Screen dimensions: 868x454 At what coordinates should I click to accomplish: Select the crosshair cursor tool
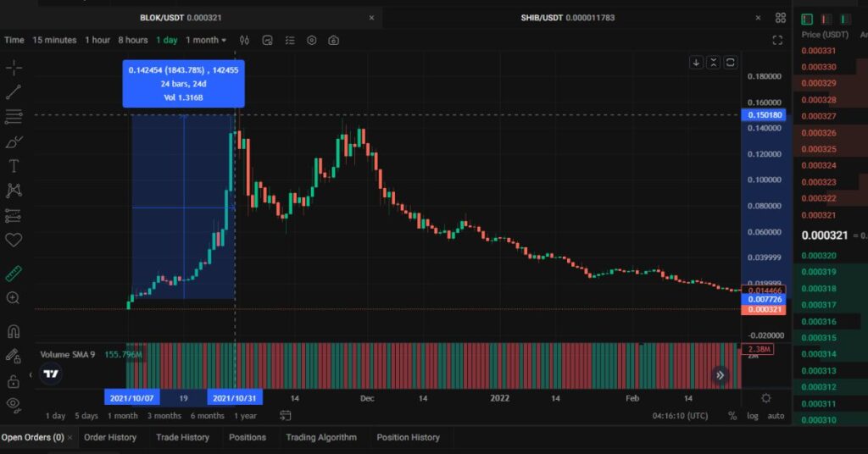point(14,68)
